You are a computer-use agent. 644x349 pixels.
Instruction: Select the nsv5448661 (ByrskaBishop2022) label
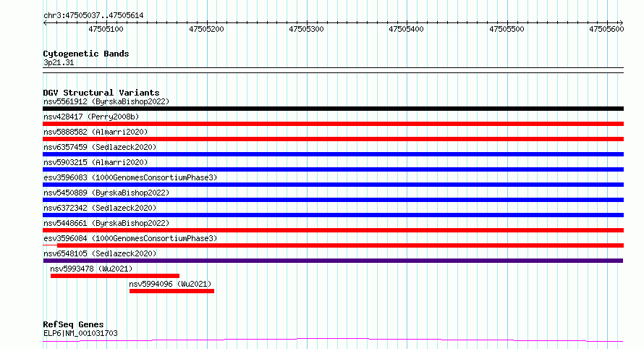[x=106, y=223]
